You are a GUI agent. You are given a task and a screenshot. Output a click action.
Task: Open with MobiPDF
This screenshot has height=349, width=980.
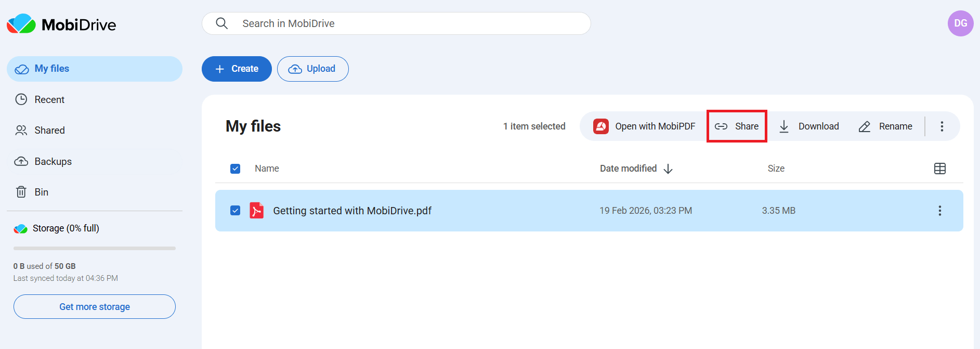pyautogui.click(x=644, y=126)
